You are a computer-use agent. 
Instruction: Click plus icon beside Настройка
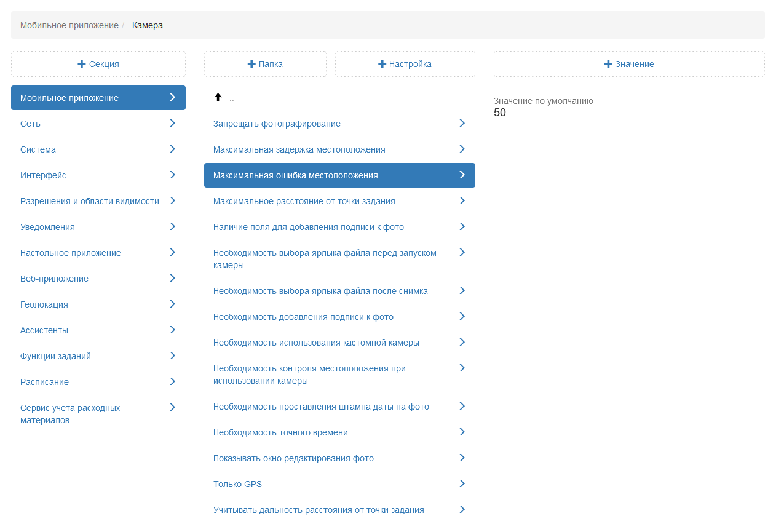tap(382, 64)
